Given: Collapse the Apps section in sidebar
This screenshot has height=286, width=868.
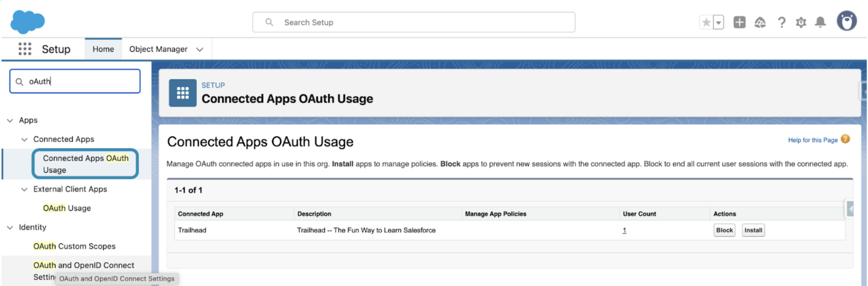Looking at the screenshot, I should pyautogui.click(x=10, y=121).
